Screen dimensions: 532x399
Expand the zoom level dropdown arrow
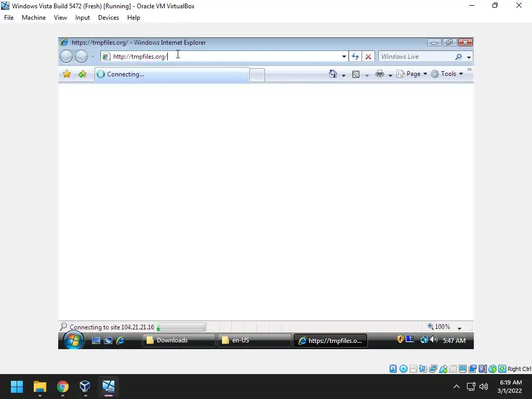459,328
